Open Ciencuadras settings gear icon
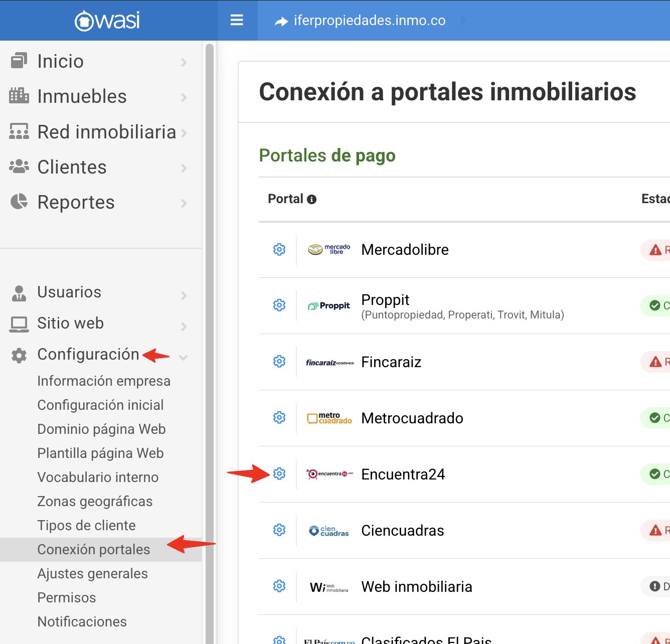This screenshot has width=670, height=644. pos(279,530)
